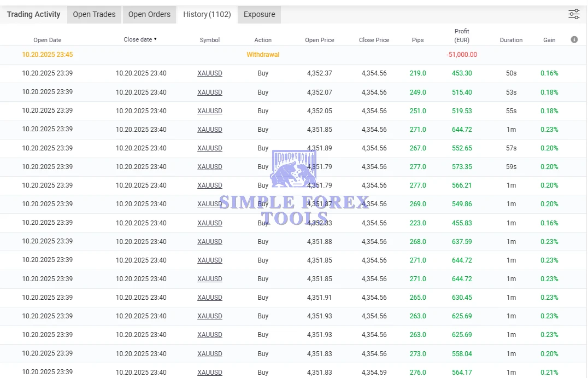Select the History (1102) tab

click(x=207, y=14)
